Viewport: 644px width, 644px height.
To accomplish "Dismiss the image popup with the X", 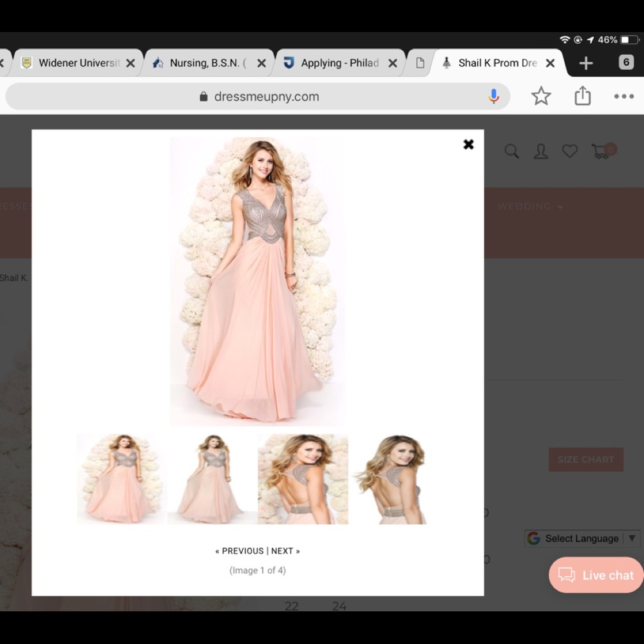I will [x=468, y=144].
